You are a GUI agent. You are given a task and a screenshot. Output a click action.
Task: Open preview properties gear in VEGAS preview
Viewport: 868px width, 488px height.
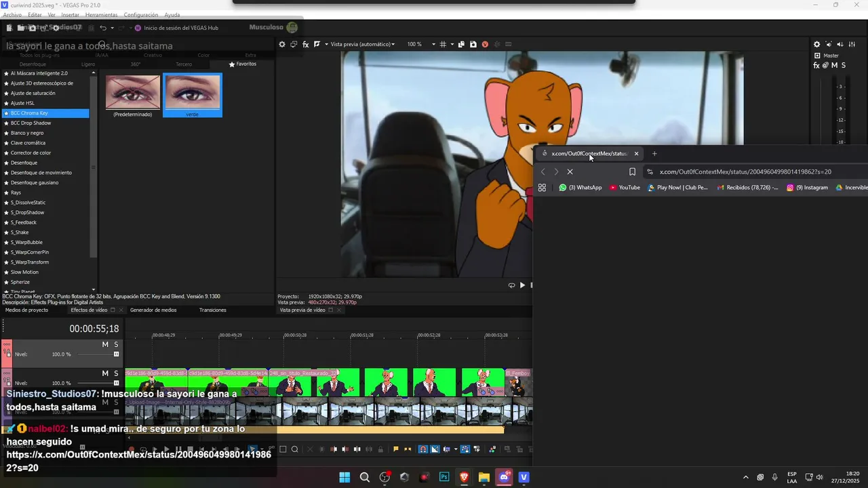pyautogui.click(x=282, y=44)
